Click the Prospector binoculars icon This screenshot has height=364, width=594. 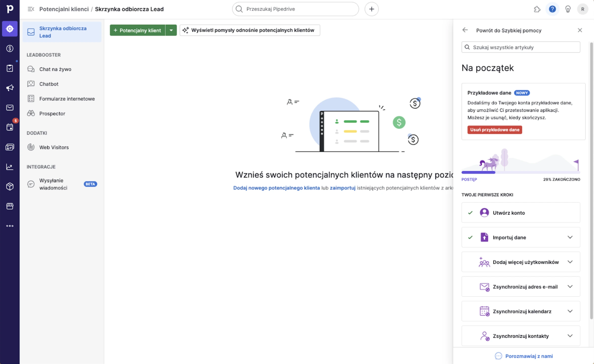coord(31,113)
